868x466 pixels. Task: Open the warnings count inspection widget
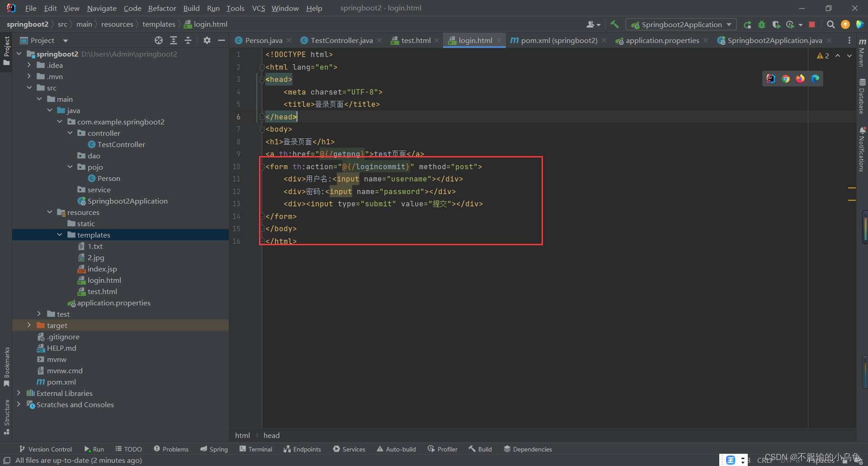[x=823, y=56]
